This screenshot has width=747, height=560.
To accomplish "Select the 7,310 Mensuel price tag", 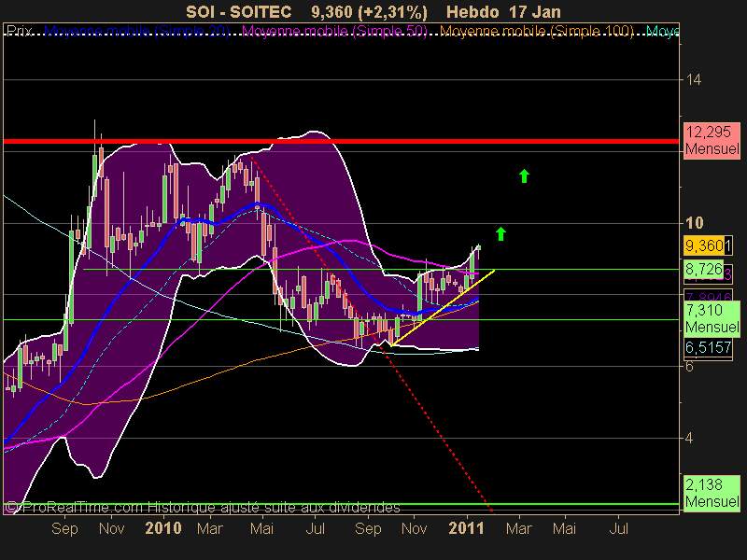I will [x=712, y=318].
